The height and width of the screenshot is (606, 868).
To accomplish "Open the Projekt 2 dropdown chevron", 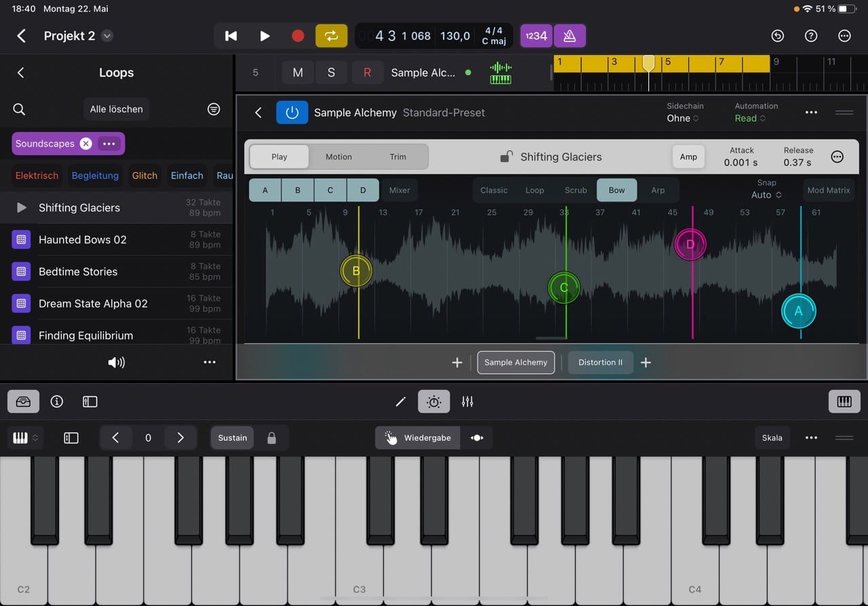I will tap(107, 36).
